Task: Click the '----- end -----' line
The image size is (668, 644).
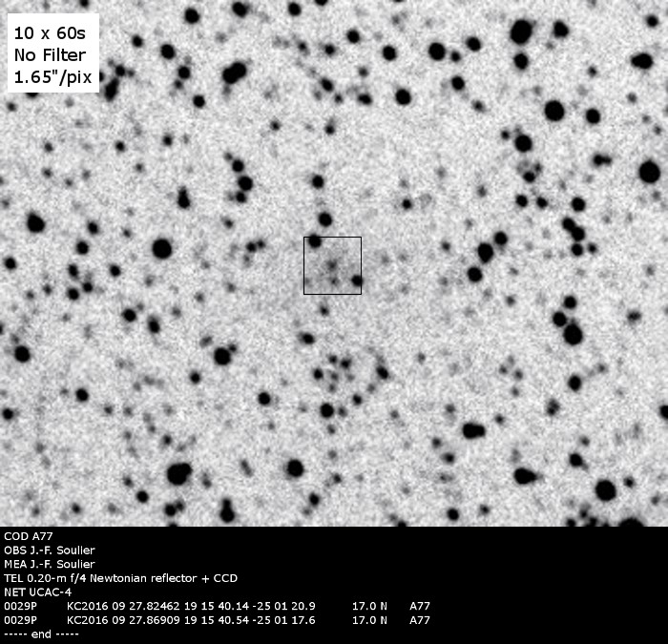Action: [41, 634]
